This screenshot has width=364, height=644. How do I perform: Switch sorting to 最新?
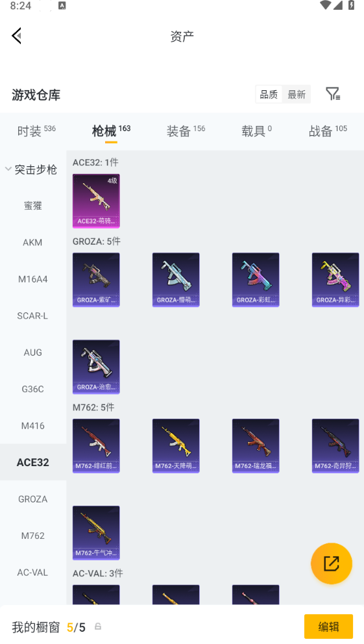(297, 95)
